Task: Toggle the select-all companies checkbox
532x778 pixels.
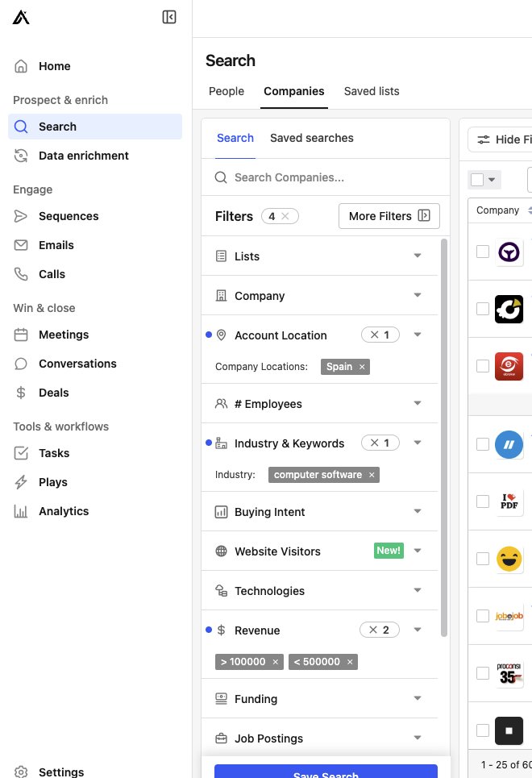Action: (477, 180)
